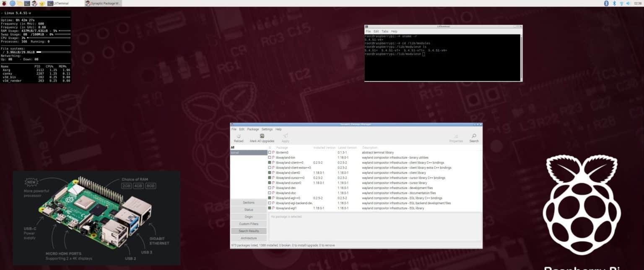644x270 pixels.
Task: Open File menu in LXTerminal
Action: pos(368,31)
